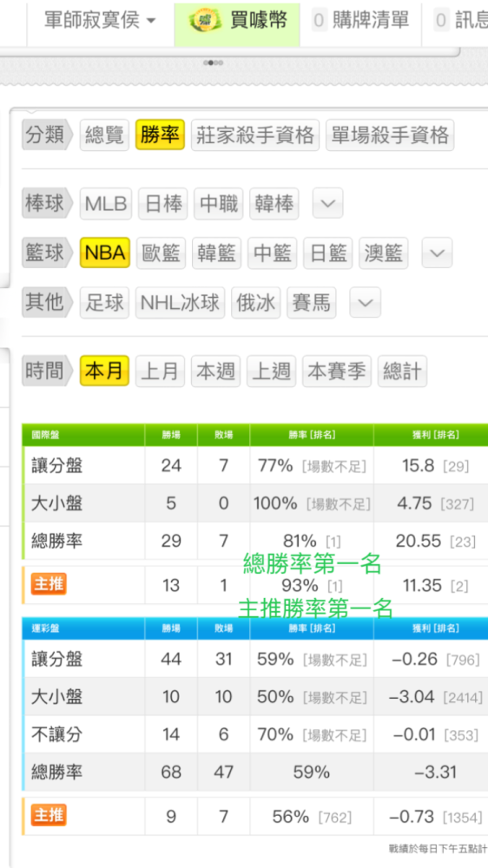The width and height of the screenshot is (488, 868).
Task: Select the 總覽 category
Action: click(x=105, y=135)
